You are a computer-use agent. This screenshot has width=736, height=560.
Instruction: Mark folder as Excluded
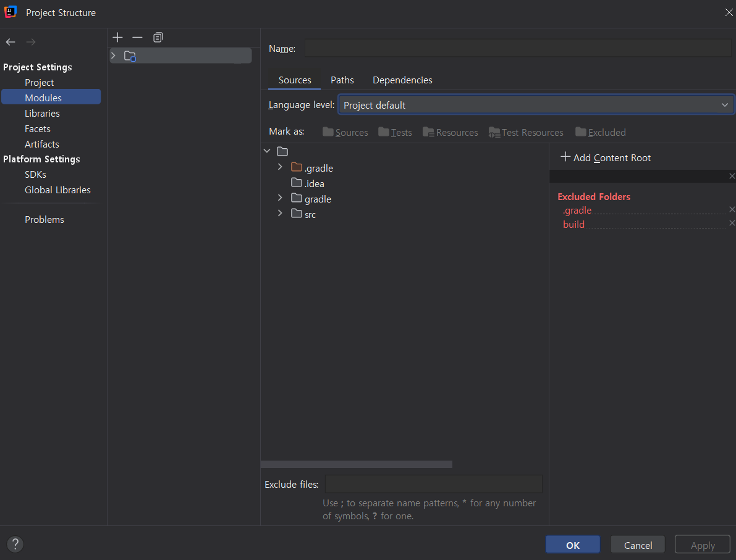600,132
